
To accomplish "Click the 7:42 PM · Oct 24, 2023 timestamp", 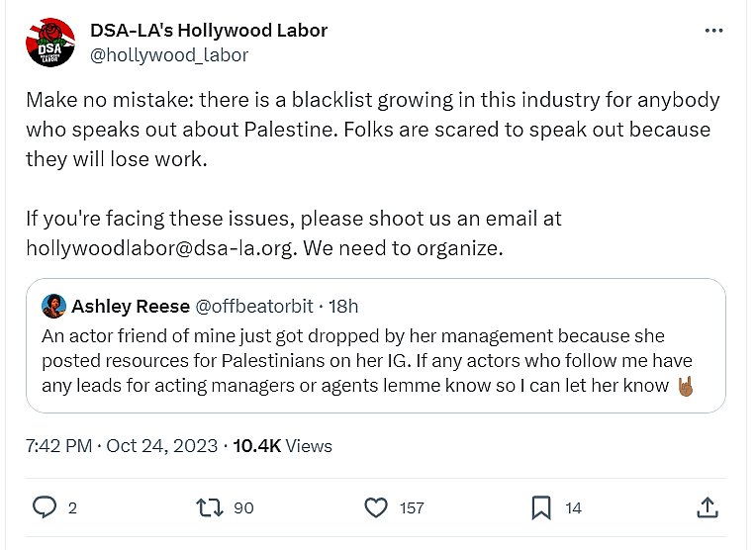I will pos(122,446).
